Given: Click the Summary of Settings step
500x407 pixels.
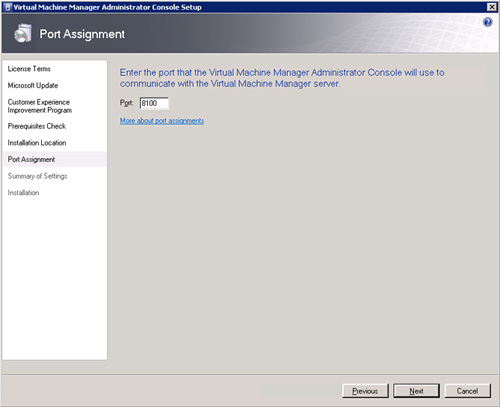Looking at the screenshot, I should (x=37, y=176).
